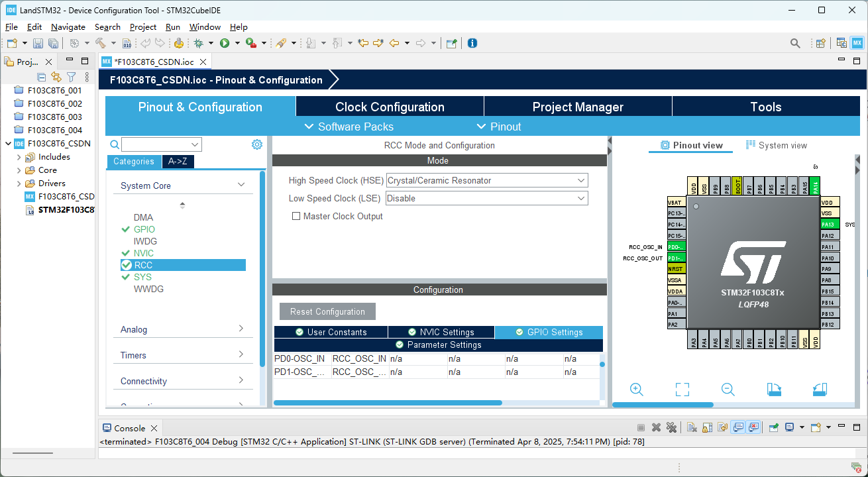Image resolution: width=868 pixels, height=477 pixels.
Task: Switch to System view
Action: [x=776, y=145]
